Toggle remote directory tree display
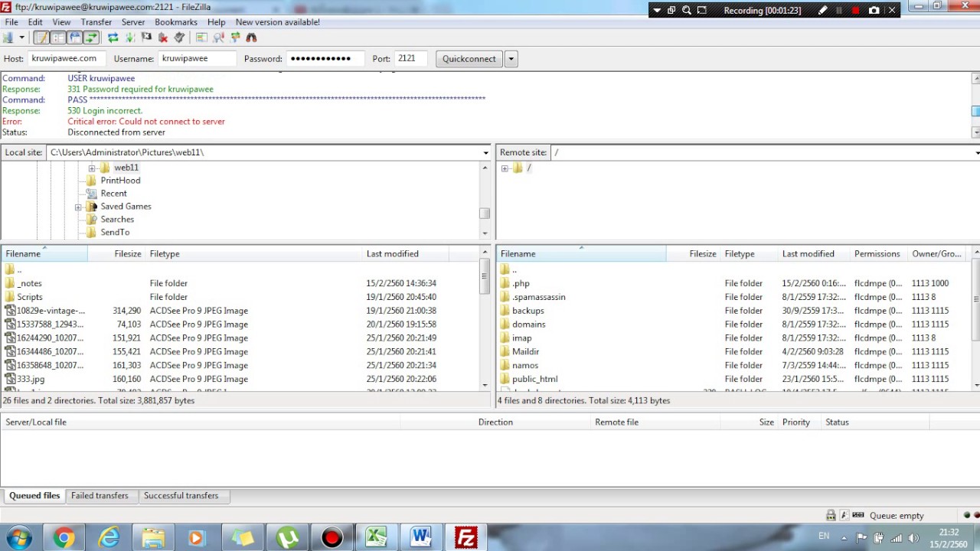The width and height of the screenshot is (980, 551). [x=75, y=37]
